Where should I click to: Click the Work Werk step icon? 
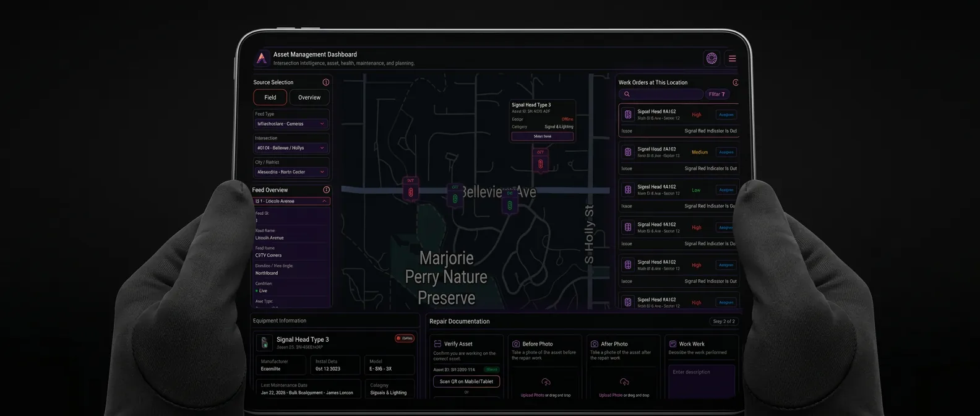click(x=673, y=344)
